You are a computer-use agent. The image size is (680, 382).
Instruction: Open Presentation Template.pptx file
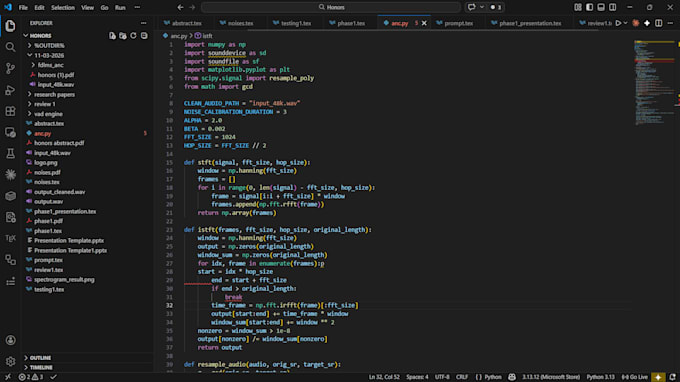69,241
